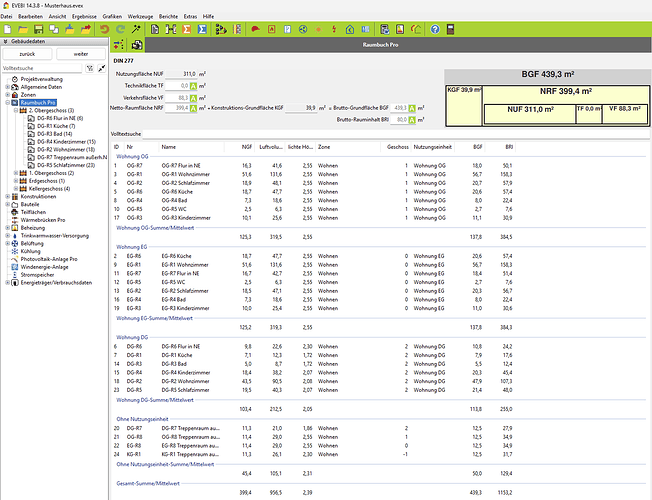This screenshot has width=652, height=500.
Task: Sort the table by the Name column header
Action: tap(191, 147)
